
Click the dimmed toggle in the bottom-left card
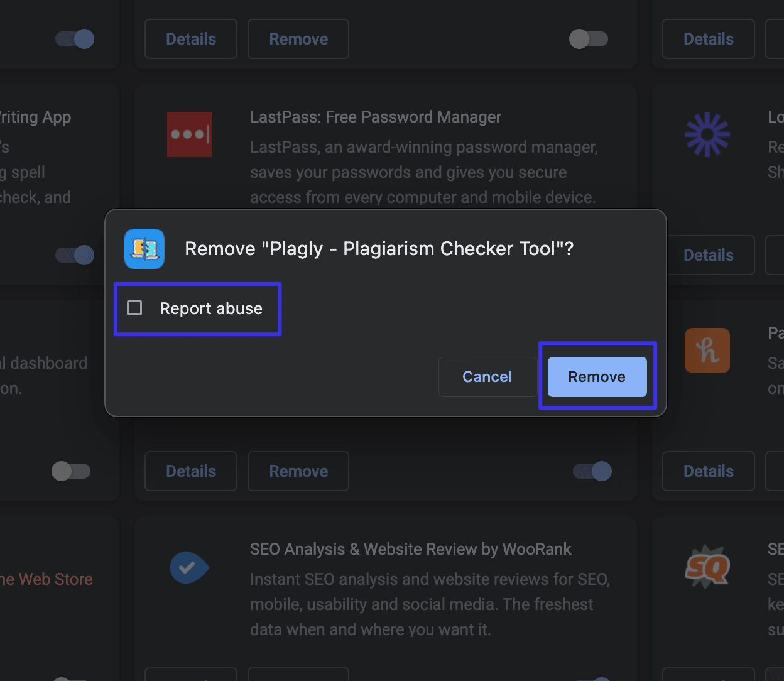tap(70, 471)
